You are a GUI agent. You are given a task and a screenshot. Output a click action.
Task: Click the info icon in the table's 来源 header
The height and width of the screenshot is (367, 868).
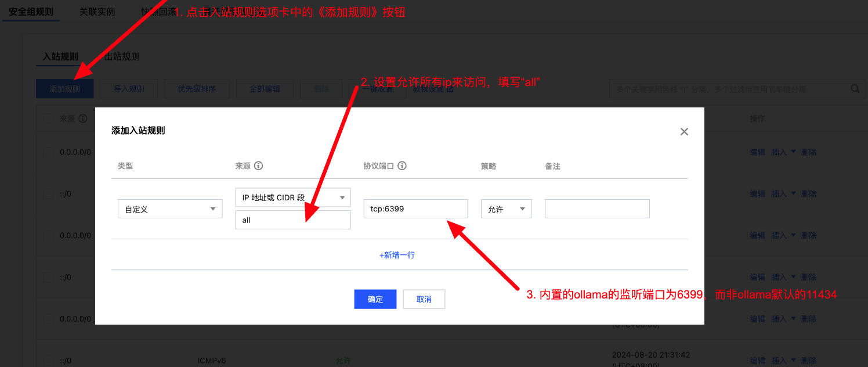pyautogui.click(x=82, y=118)
